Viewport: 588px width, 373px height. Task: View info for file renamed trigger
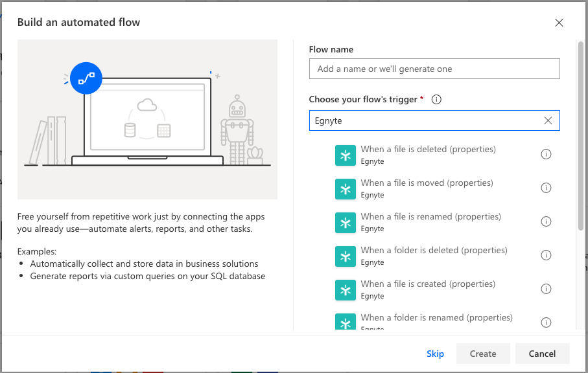546,221
